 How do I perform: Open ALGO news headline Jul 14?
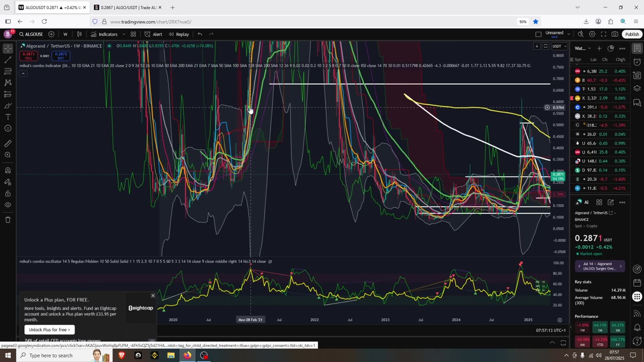(x=600, y=266)
